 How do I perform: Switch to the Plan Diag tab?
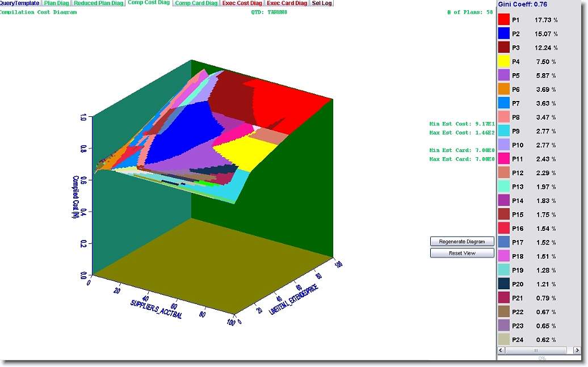pyautogui.click(x=57, y=3)
